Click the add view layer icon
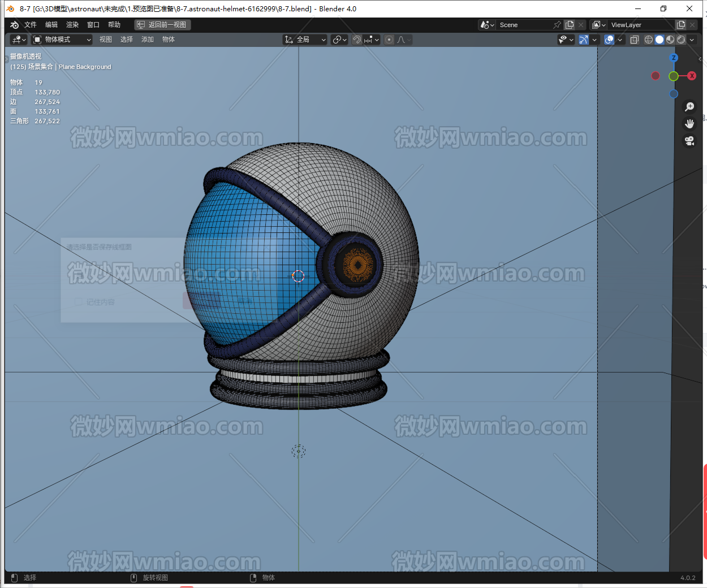707x588 pixels. pos(681,25)
